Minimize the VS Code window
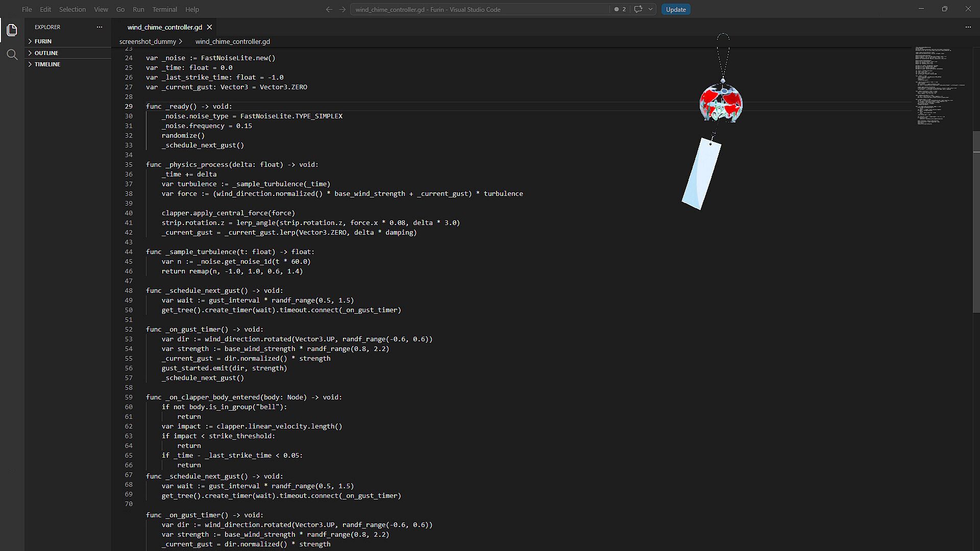Viewport: 980px width, 551px height. (921, 9)
